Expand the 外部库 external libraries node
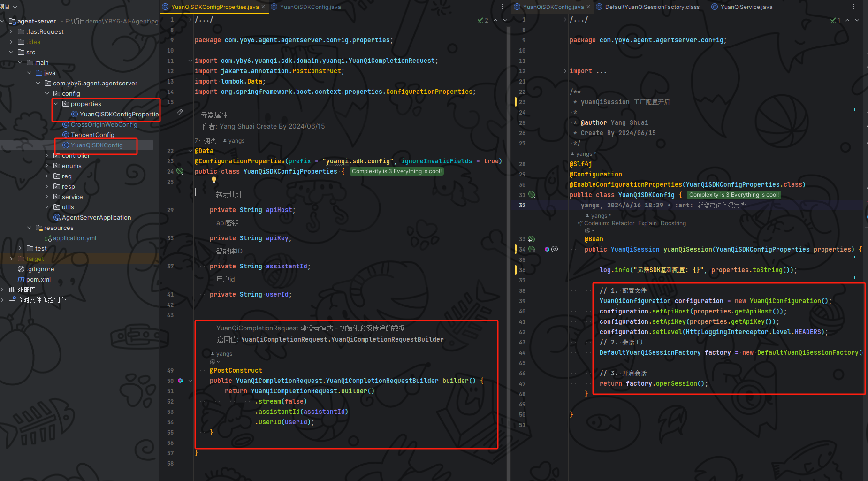The image size is (868, 481). click(x=3, y=290)
